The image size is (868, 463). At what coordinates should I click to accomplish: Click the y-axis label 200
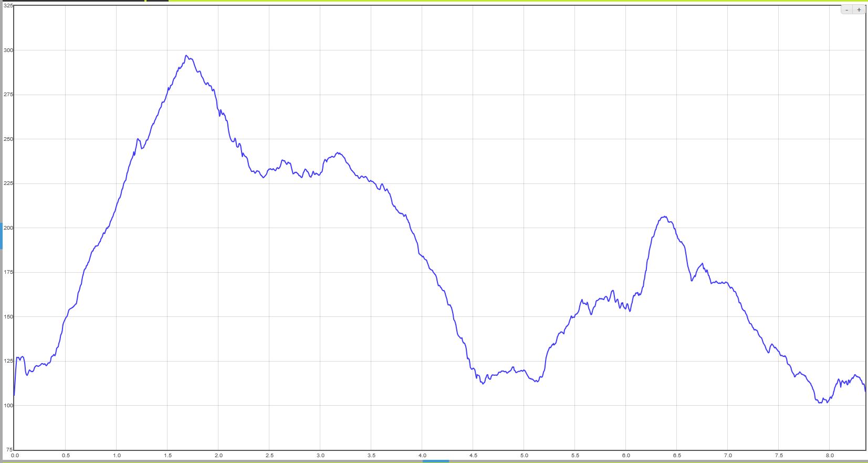(8, 228)
